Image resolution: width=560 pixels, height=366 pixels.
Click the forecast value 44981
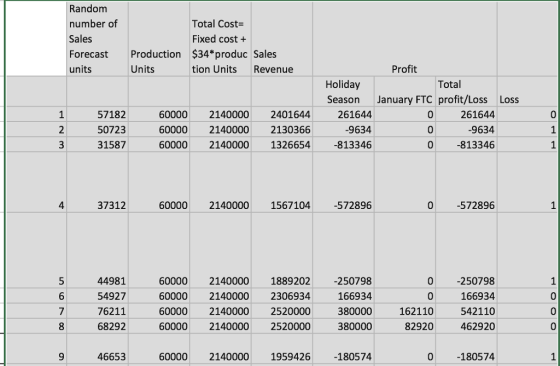point(97,250)
